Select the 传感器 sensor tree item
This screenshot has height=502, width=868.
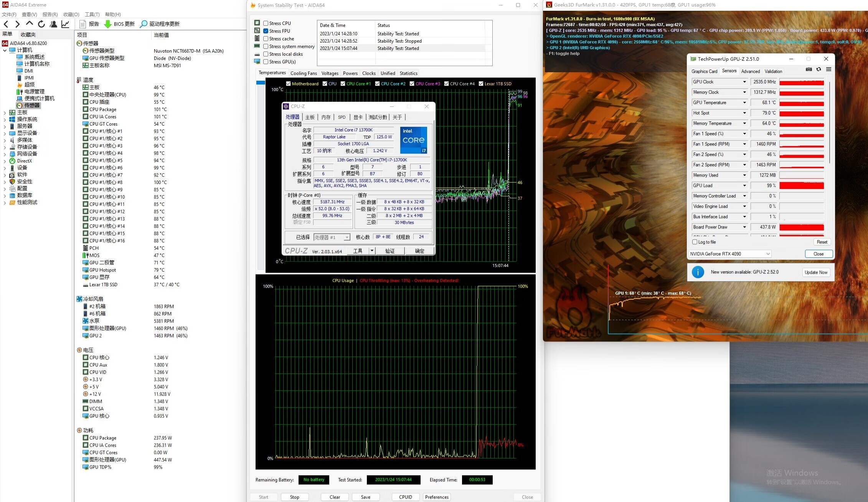pyautogui.click(x=28, y=105)
